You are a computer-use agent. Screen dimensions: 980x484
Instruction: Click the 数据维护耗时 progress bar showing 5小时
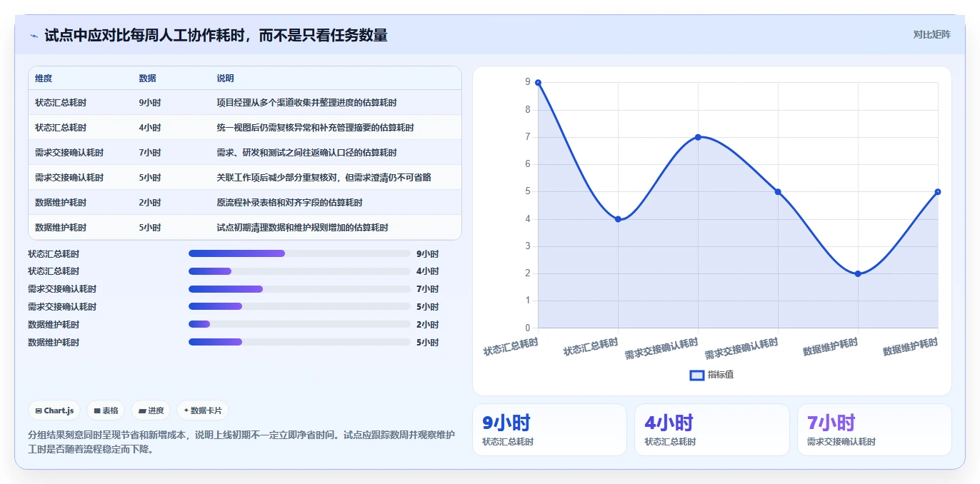click(x=299, y=343)
